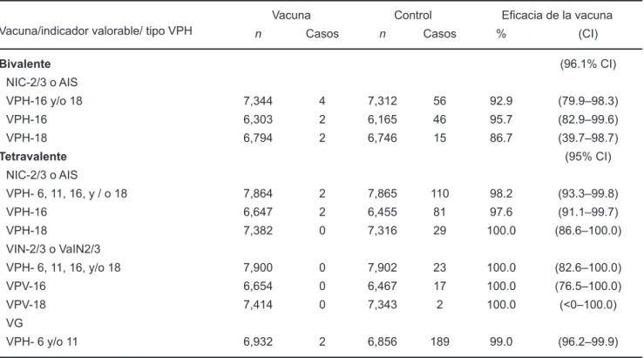Select the (96.1% CI) label

pos(587,64)
